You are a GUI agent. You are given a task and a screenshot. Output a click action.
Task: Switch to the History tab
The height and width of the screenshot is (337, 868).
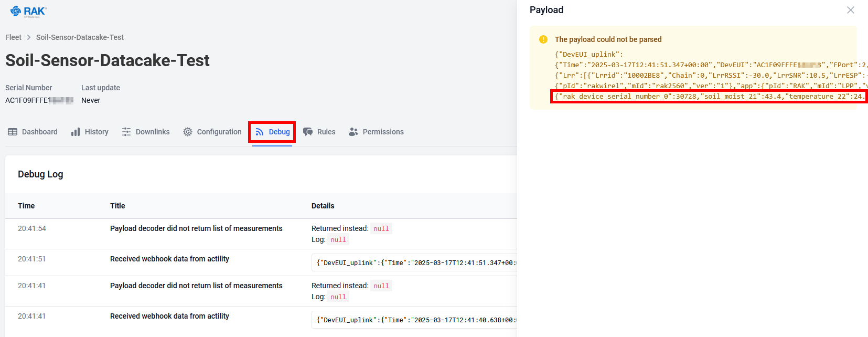pyautogui.click(x=90, y=132)
